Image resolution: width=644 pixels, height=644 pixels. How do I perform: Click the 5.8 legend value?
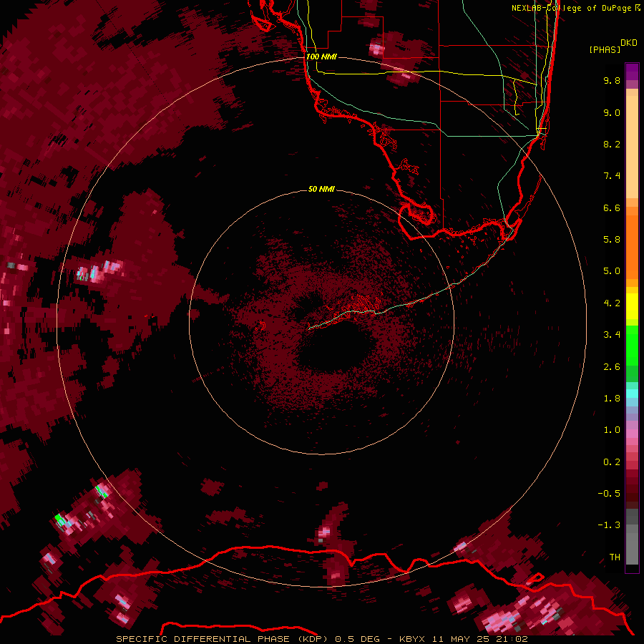(612, 240)
